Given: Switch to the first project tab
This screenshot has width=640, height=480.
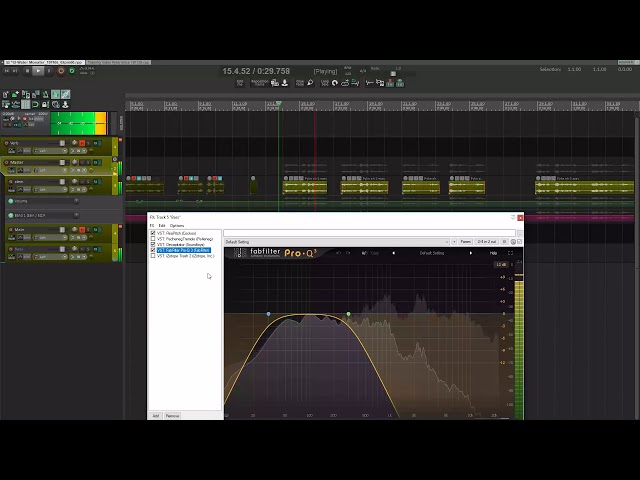Looking at the screenshot, I should (44, 62).
